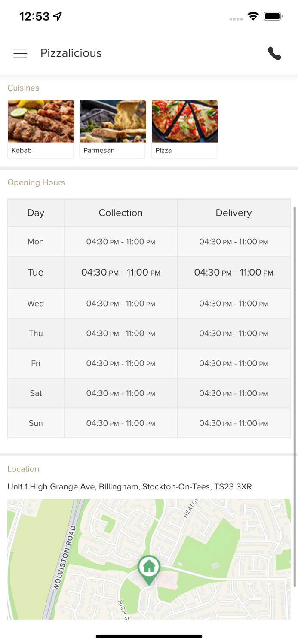
Task: Tap the Wi-Fi status icon
Action: click(253, 16)
